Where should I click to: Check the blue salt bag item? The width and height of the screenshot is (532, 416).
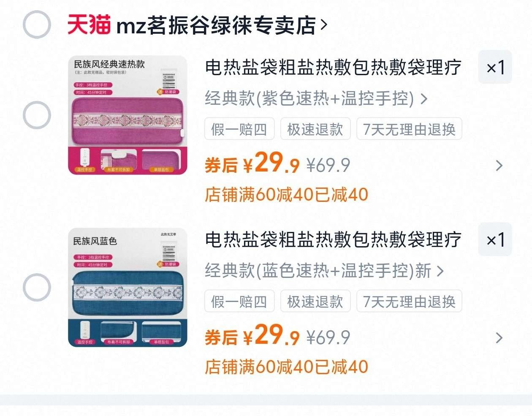click(37, 287)
